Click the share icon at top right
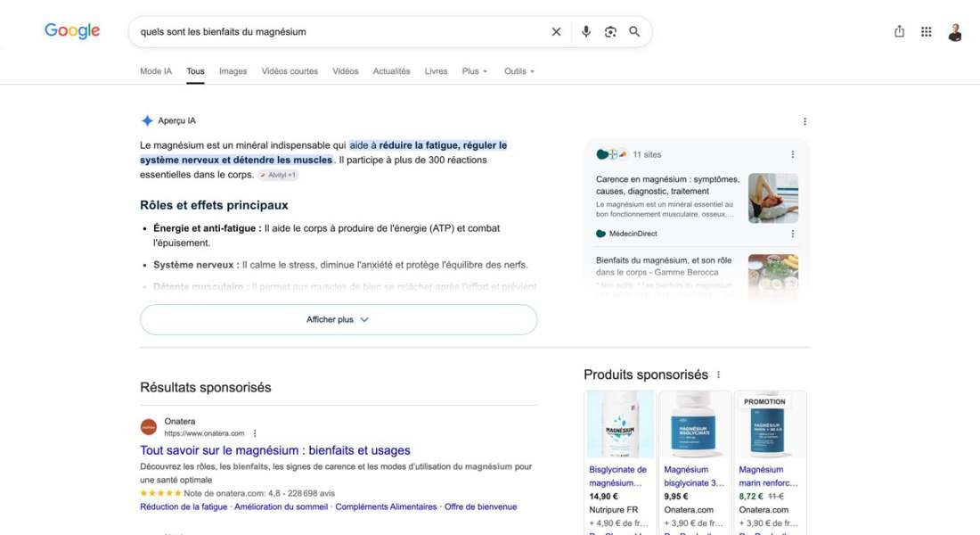 pyautogui.click(x=900, y=31)
